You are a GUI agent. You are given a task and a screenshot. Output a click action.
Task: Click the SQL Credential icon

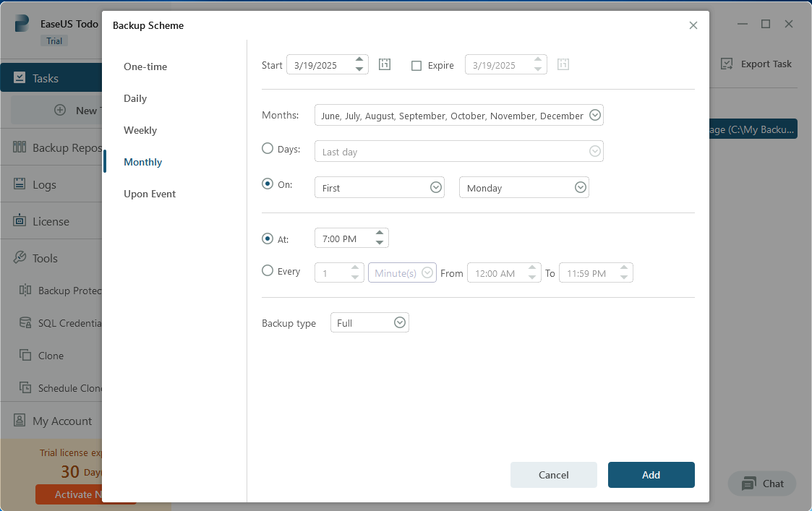pyautogui.click(x=25, y=322)
